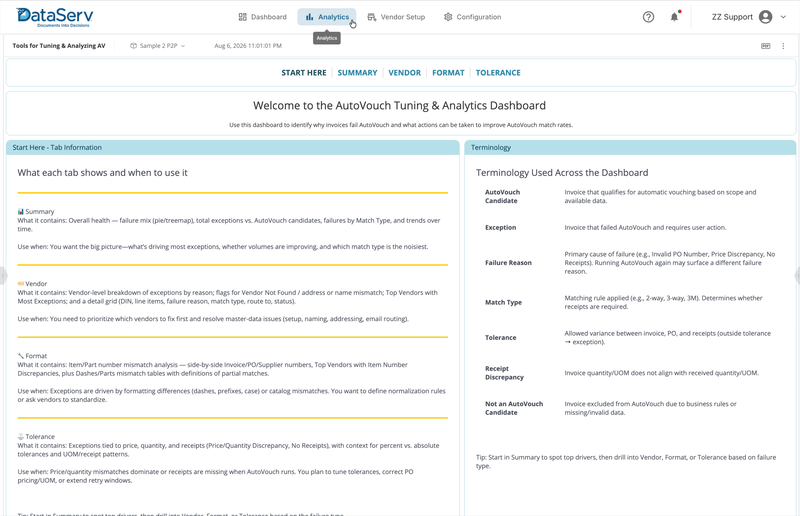Select the Analytics nav item
The width and height of the screenshot is (800, 516).
point(327,17)
